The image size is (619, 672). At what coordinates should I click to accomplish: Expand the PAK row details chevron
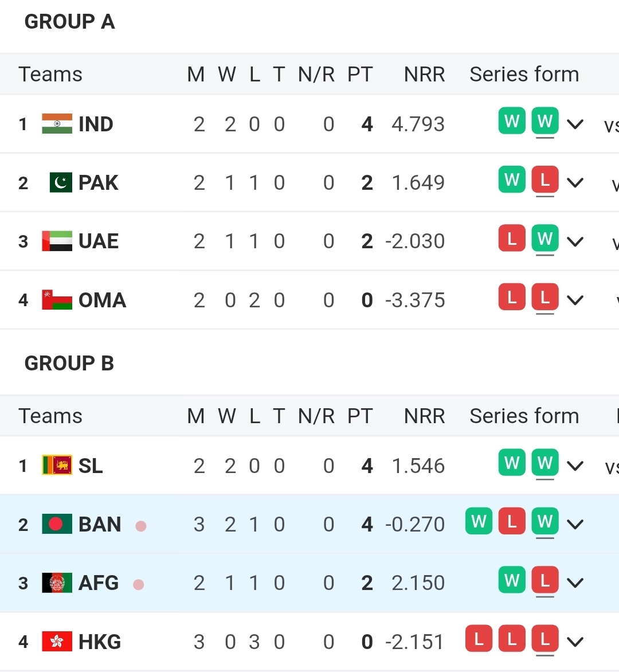(x=575, y=183)
